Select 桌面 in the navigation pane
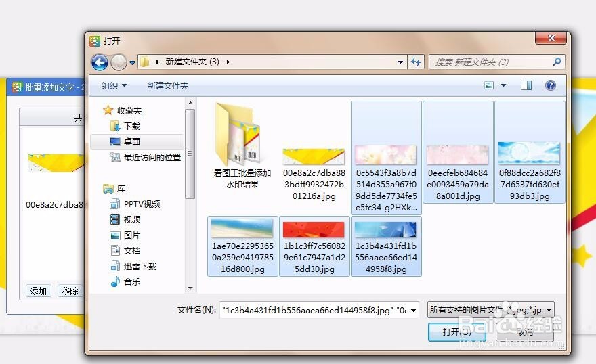The height and width of the screenshot is (364, 596). click(132, 141)
